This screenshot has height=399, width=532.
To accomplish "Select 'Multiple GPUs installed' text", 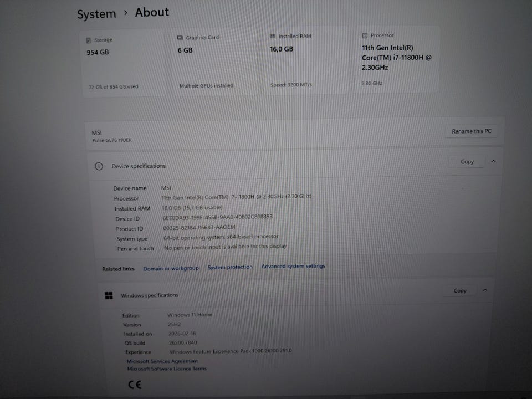I will click(x=206, y=85).
